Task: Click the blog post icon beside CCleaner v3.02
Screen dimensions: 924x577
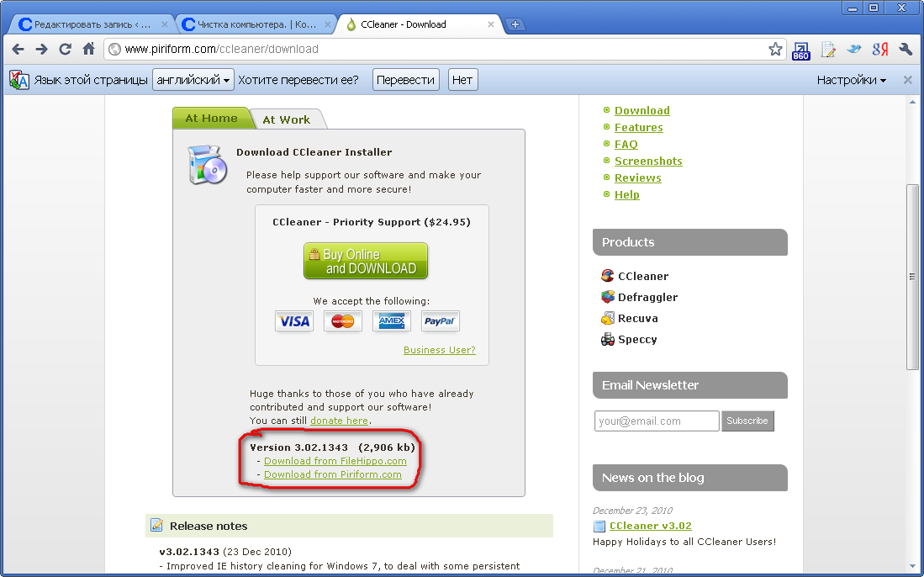Action: [599, 527]
